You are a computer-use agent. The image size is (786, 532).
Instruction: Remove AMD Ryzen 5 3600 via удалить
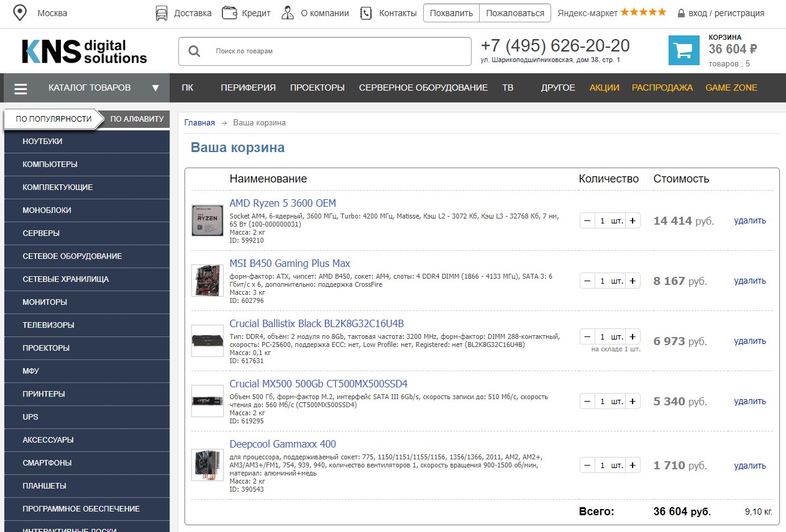pos(750,220)
